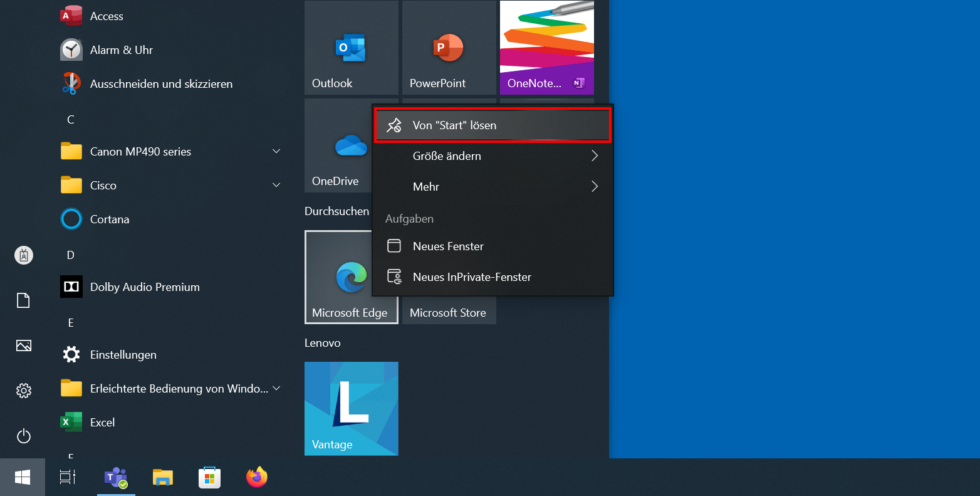This screenshot has width=980, height=496.
Task: Open Settings gear in Start sidebar
Action: pyautogui.click(x=23, y=391)
